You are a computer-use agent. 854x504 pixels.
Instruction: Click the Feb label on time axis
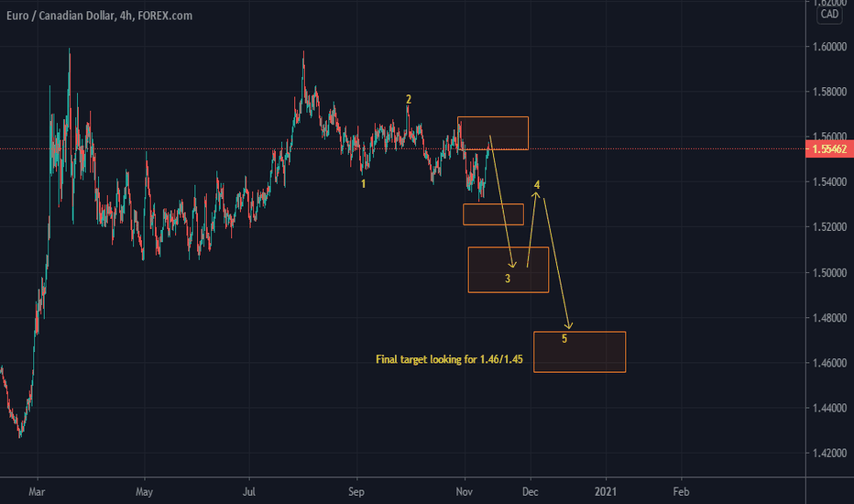tap(681, 492)
